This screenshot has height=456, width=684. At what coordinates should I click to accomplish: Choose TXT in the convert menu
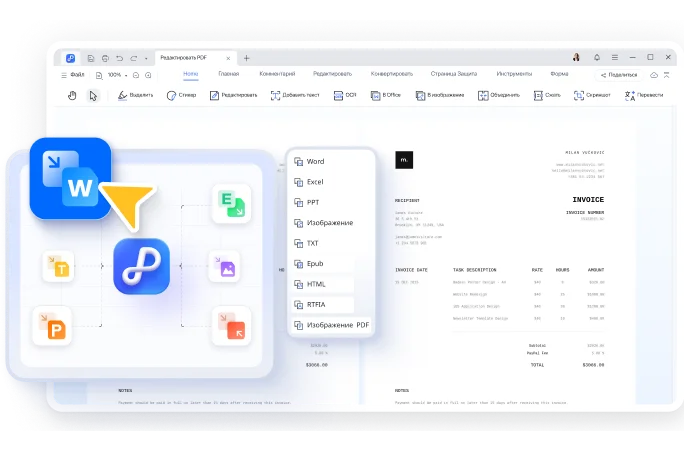click(x=306, y=243)
